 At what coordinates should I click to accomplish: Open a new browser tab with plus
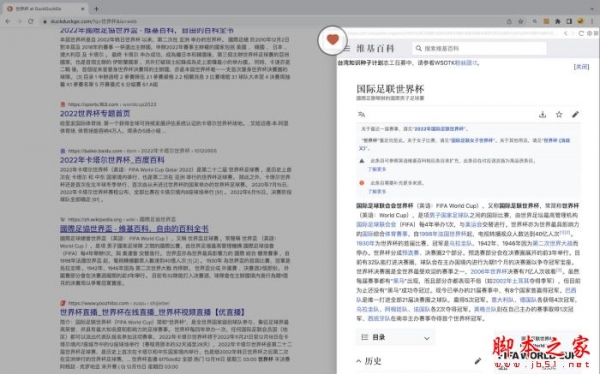pyautogui.click(x=96, y=8)
